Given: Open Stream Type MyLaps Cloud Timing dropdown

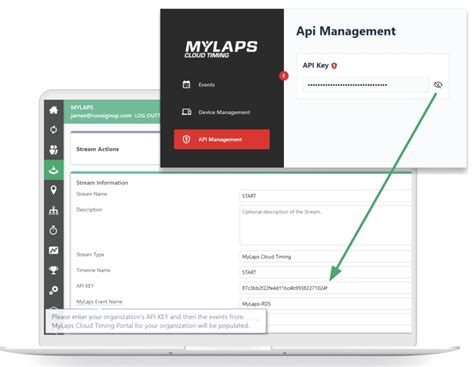Looking at the screenshot, I should point(326,257).
